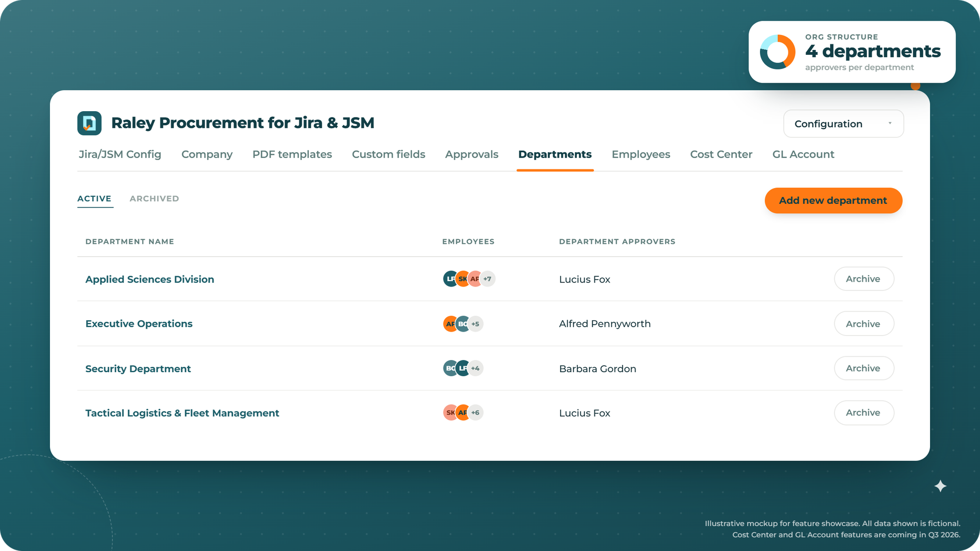View the ARCHIVED departments list

tap(154, 198)
